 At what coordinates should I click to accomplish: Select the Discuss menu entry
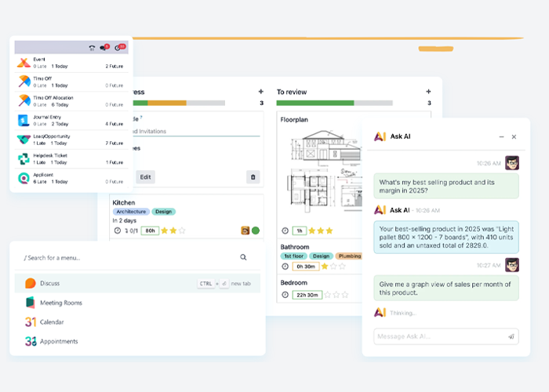(137, 283)
